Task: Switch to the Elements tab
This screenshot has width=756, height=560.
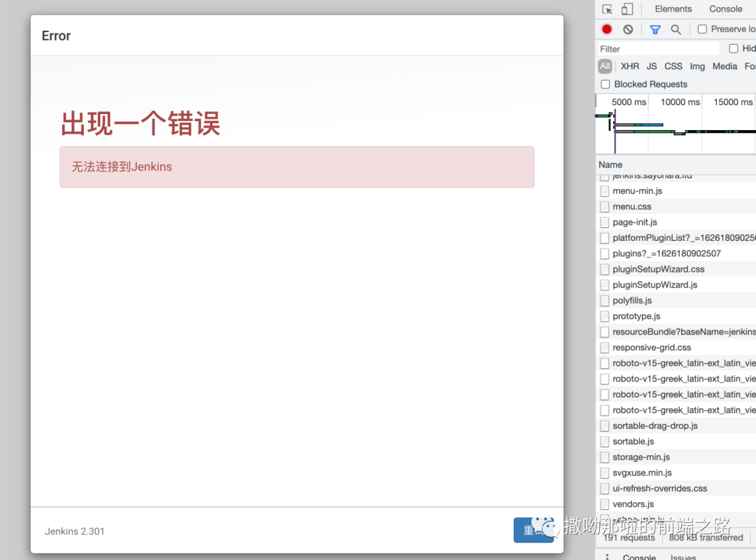Action: coord(673,9)
